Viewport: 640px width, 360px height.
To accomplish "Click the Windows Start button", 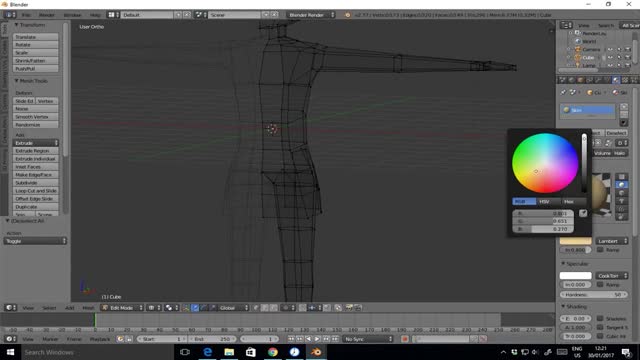I will (10, 352).
